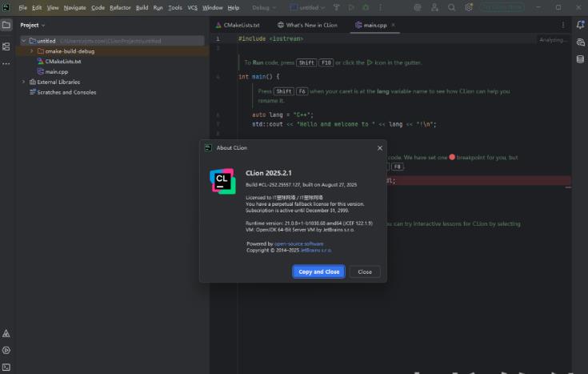Screen dimensions: 588x374
Task: Expand the cmake-build-debug folder
Action: click(x=31, y=50)
